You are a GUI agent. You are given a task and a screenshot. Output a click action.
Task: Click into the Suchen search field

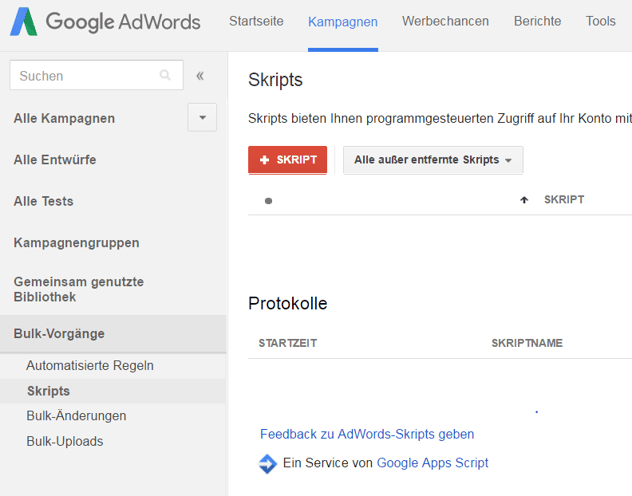pyautogui.click(x=96, y=75)
